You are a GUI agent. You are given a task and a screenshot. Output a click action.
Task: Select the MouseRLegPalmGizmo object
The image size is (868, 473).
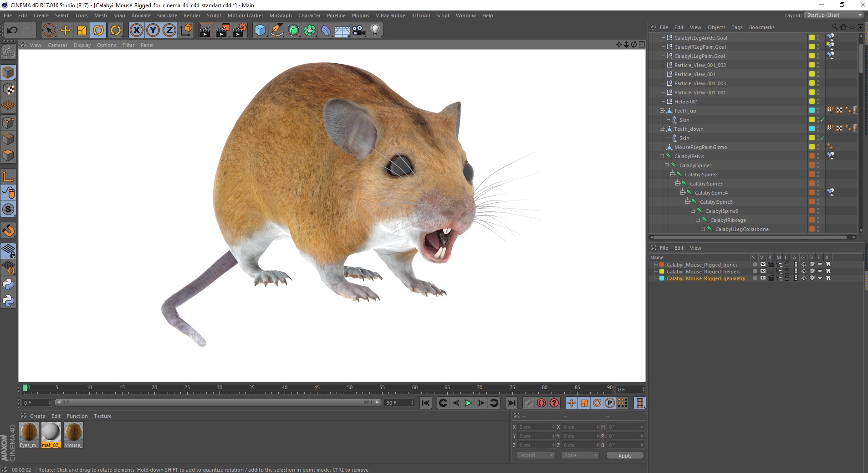pyautogui.click(x=700, y=147)
